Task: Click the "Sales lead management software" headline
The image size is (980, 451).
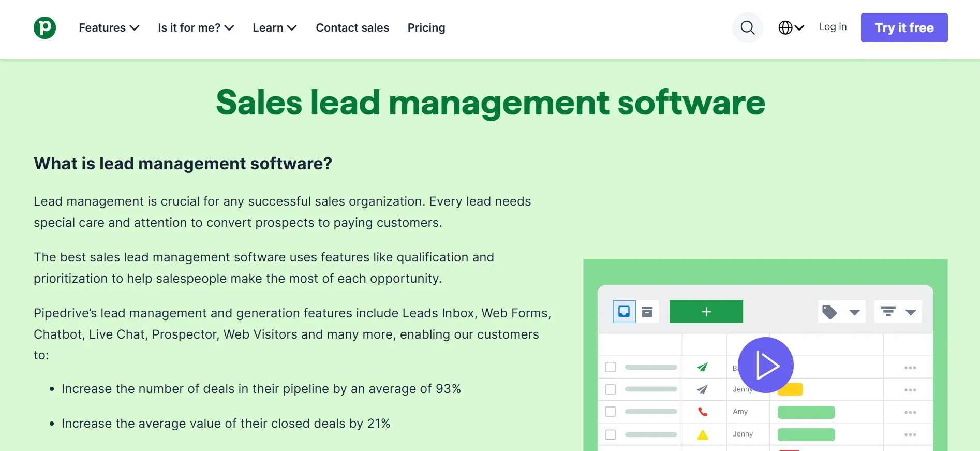Action: coord(491,103)
